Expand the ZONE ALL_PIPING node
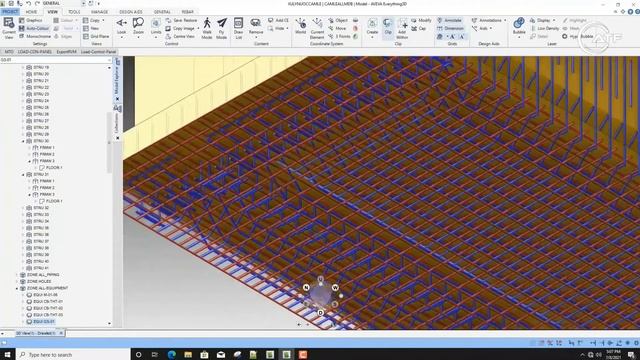Image resolution: width=640 pixels, height=360 pixels. [x=17, y=275]
